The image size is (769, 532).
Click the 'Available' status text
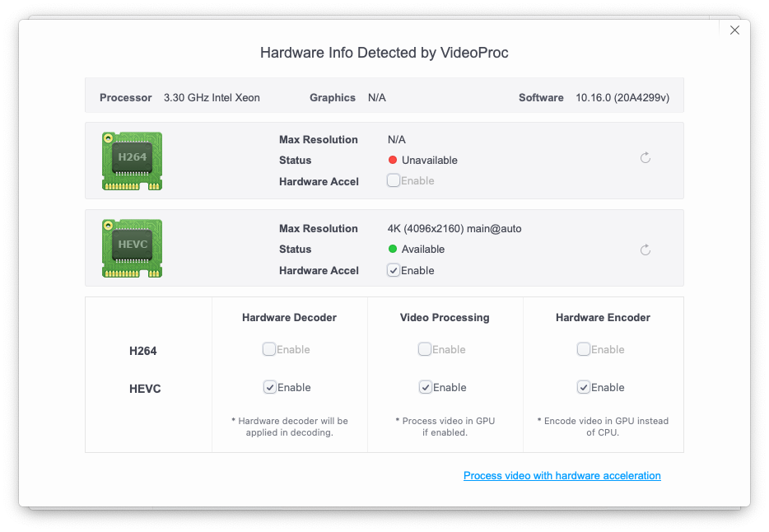(x=423, y=249)
